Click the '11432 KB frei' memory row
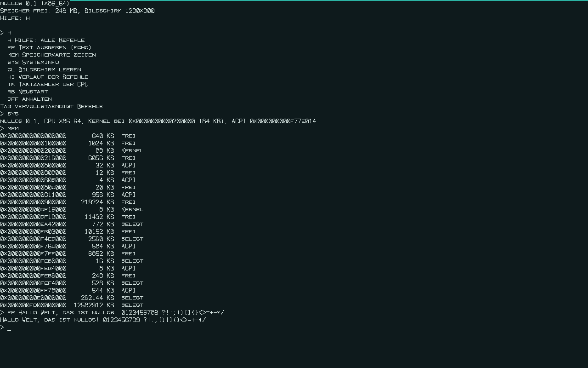The image size is (588, 368). [x=68, y=217]
